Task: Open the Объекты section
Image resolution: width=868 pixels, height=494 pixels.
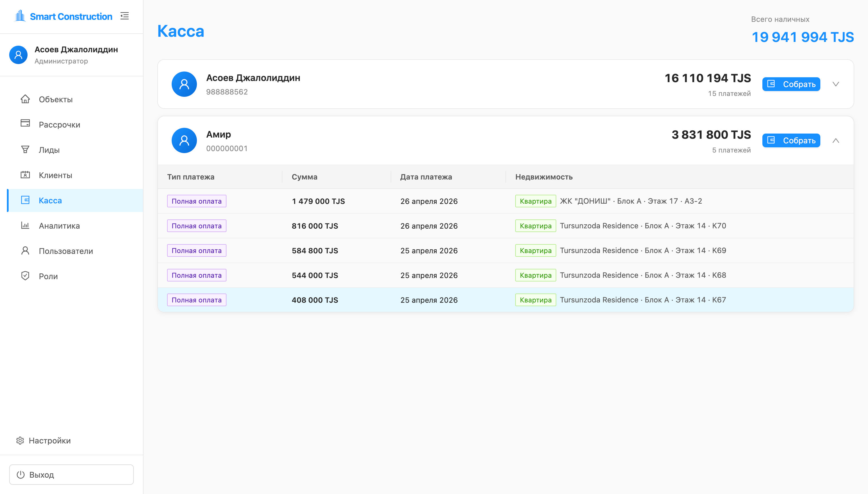Action: click(x=75, y=99)
